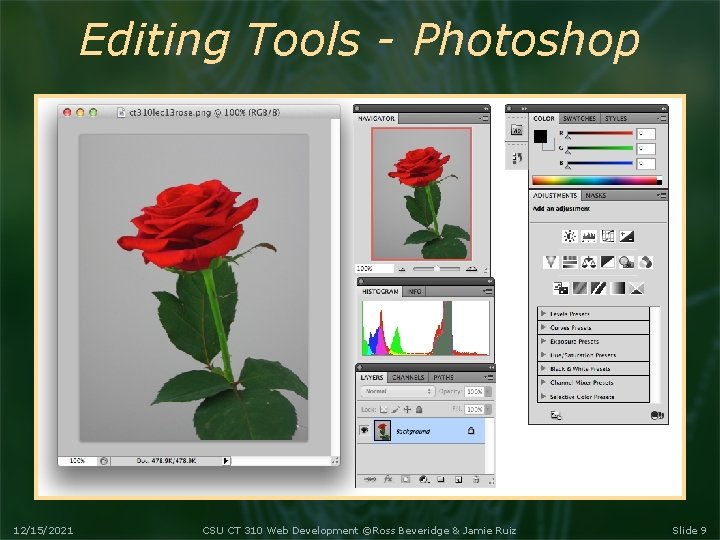Open the Fill slider arrow
The height and width of the screenshot is (540, 720).
[x=488, y=409]
